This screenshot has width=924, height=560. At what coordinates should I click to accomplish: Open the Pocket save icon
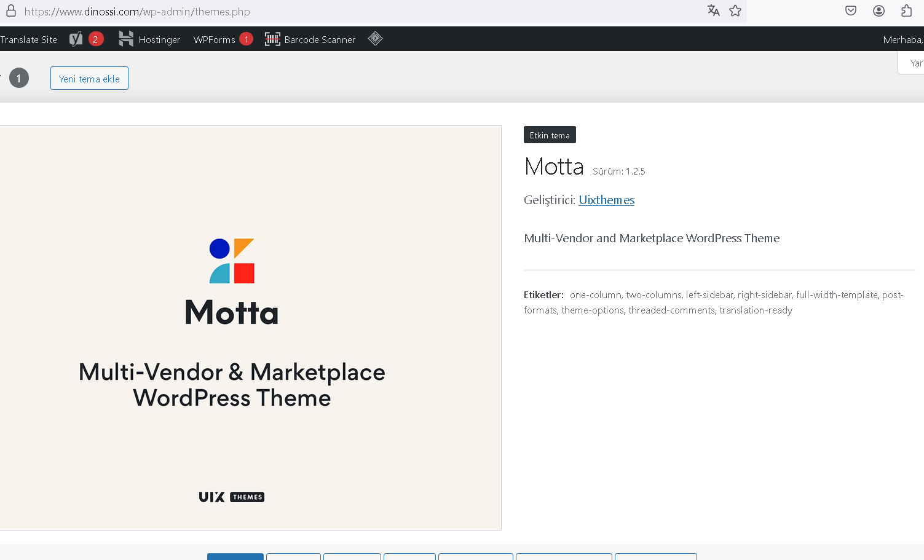[x=851, y=10]
